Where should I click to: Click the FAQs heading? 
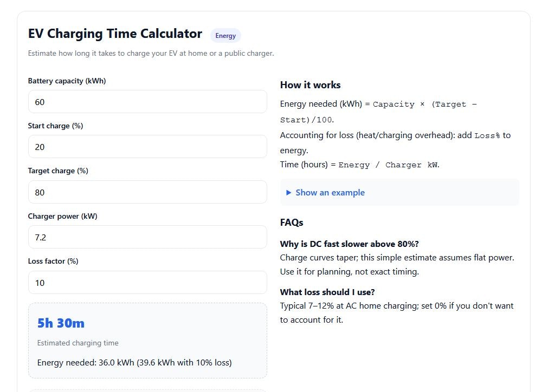point(291,223)
